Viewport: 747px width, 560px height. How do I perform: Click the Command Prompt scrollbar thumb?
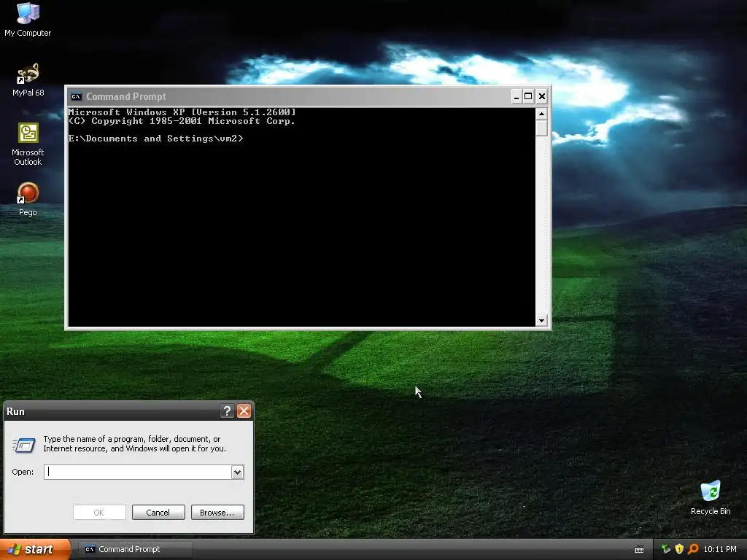coord(541,128)
